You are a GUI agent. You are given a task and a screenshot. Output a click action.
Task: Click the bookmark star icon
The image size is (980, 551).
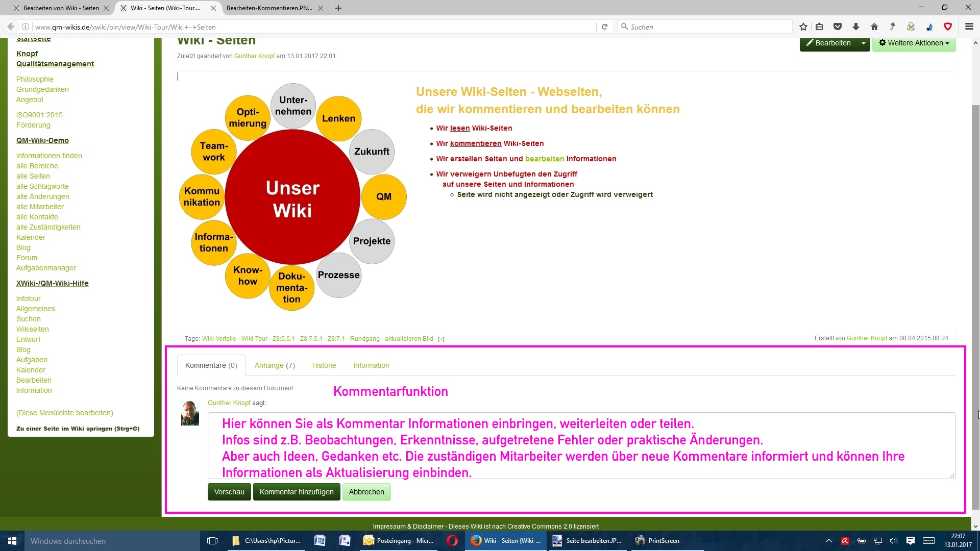pos(803,27)
